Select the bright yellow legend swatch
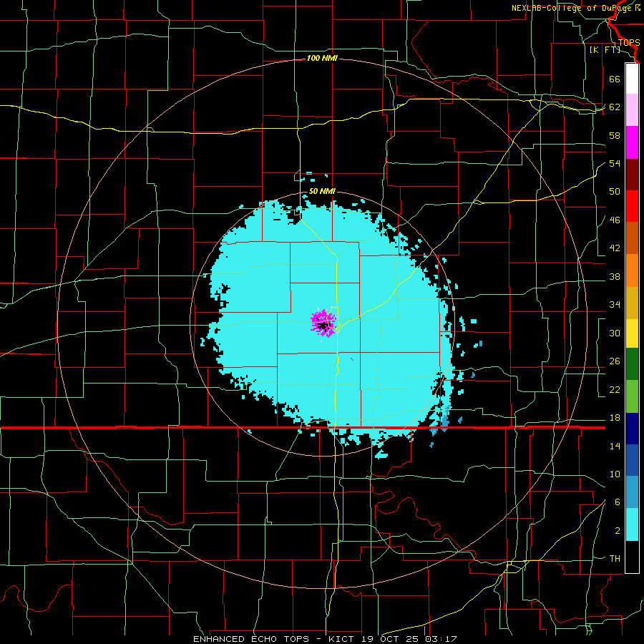Screen dimensions: 644x644 point(632,333)
